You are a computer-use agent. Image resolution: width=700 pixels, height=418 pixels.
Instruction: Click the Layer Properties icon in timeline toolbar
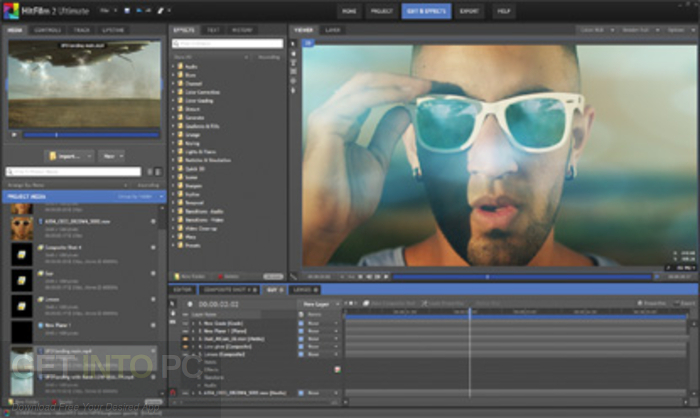pos(424,303)
